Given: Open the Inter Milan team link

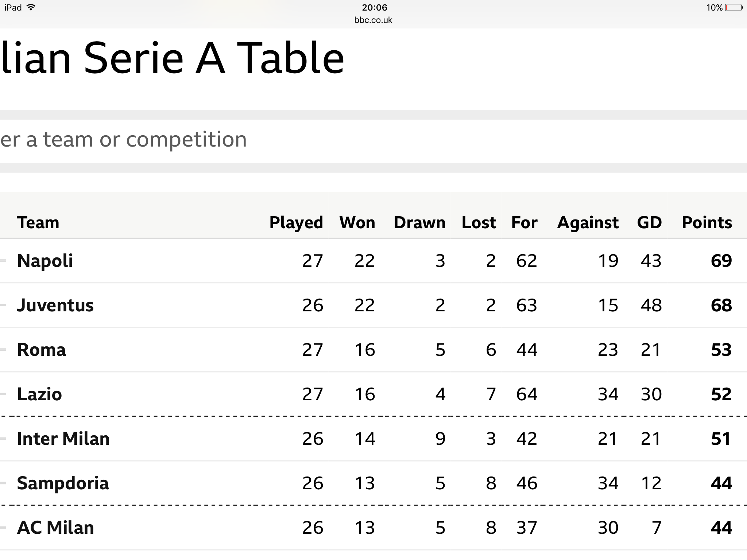Looking at the screenshot, I should coord(63,439).
